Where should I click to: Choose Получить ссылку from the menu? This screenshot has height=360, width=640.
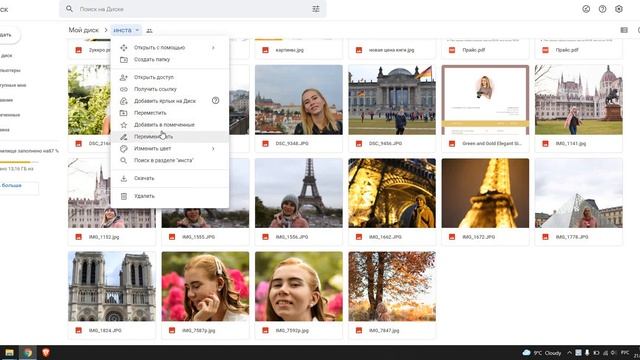click(169, 89)
